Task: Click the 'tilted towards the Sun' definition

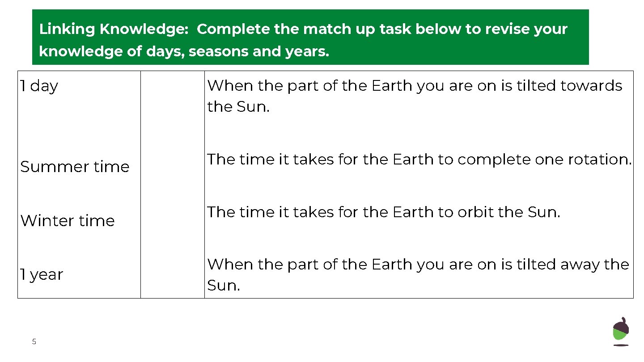Action: pos(414,96)
